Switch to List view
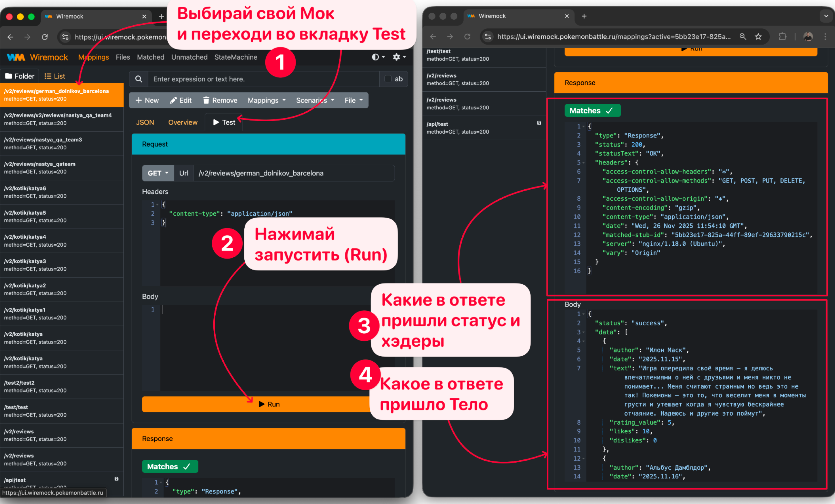Viewport: 835px width, 504px height. 55,76
